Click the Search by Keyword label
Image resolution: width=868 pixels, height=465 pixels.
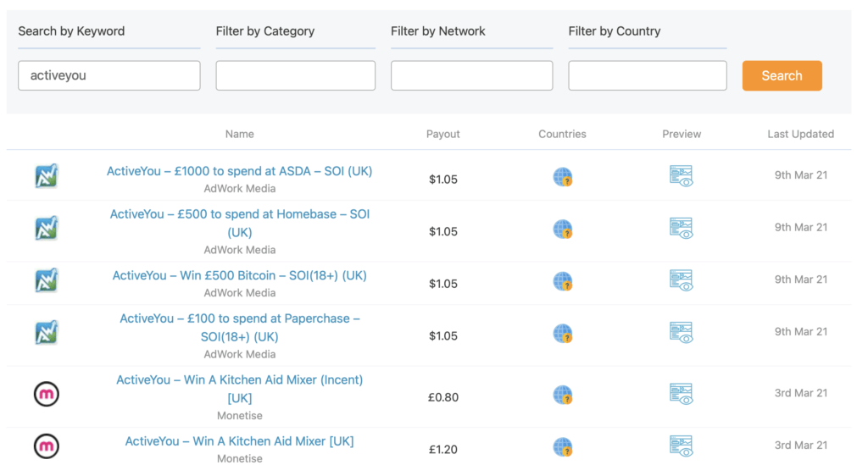[x=71, y=31]
